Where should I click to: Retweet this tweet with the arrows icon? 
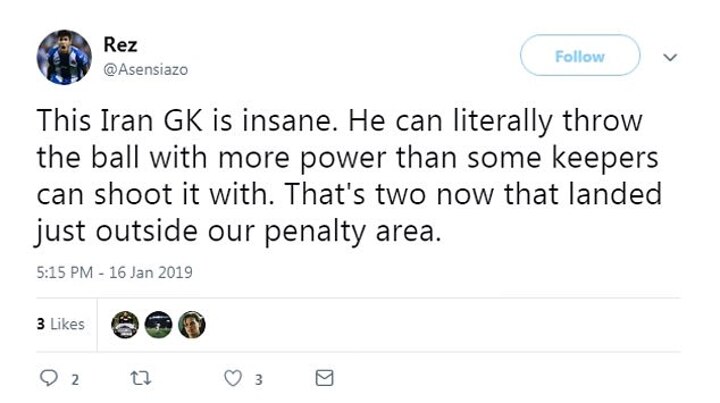[140, 379]
